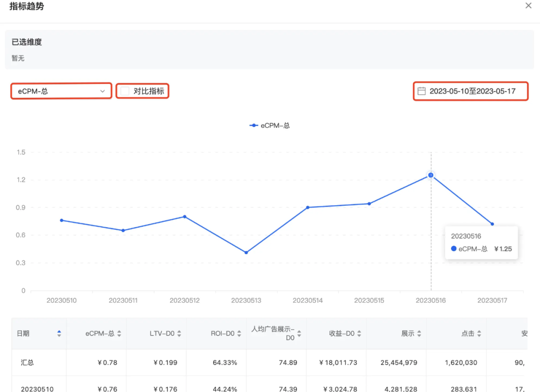Click the 74.89 summary cell

(288, 363)
